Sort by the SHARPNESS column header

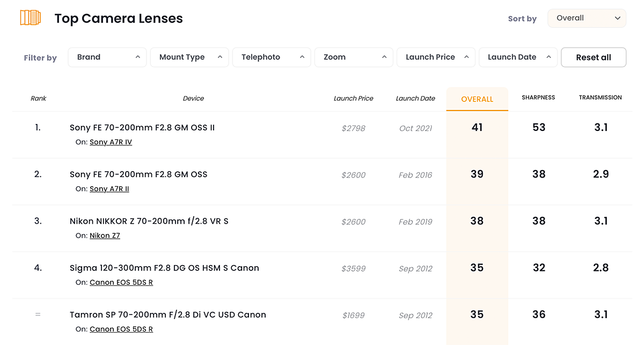coord(538,98)
